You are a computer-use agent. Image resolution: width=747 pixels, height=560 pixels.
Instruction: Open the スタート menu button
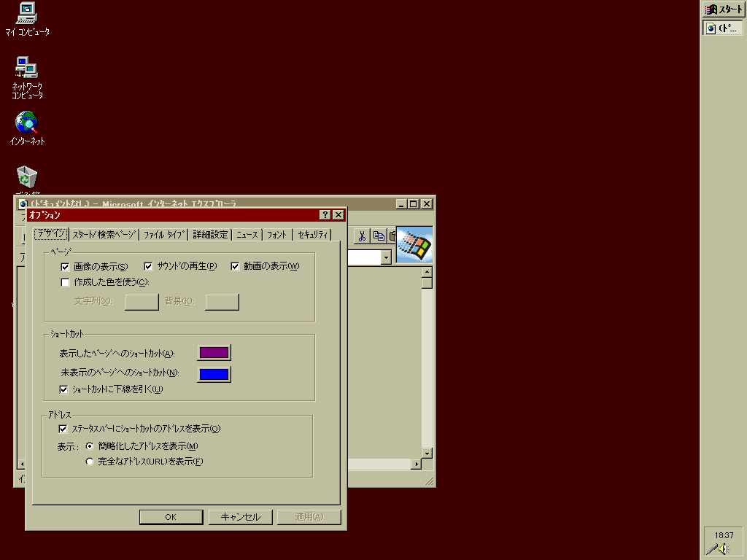click(723, 9)
